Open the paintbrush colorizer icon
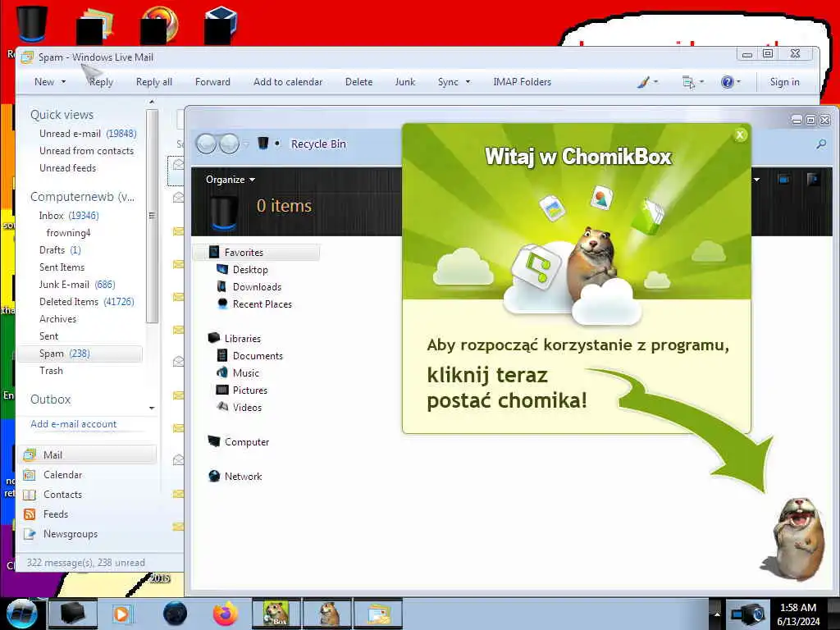Image resolution: width=840 pixels, height=630 pixels. coord(643,82)
